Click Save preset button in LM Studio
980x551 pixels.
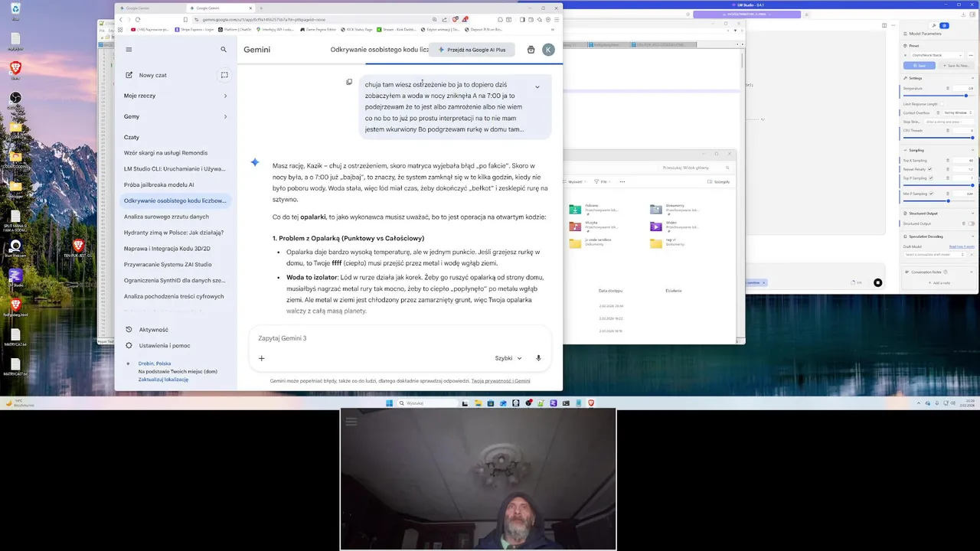(x=919, y=65)
